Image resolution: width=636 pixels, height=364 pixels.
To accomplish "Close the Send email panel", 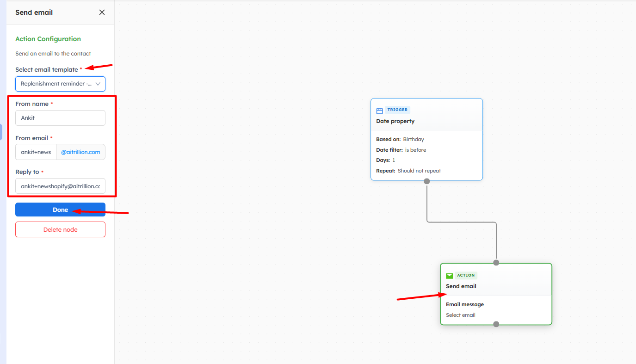I will tap(102, 12).
